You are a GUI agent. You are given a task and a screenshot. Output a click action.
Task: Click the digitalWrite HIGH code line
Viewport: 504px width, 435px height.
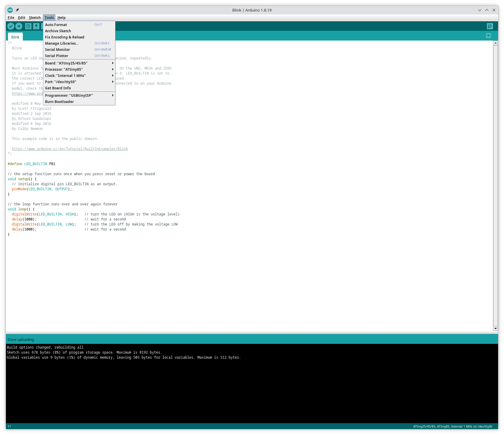click(x=96, y=214)
